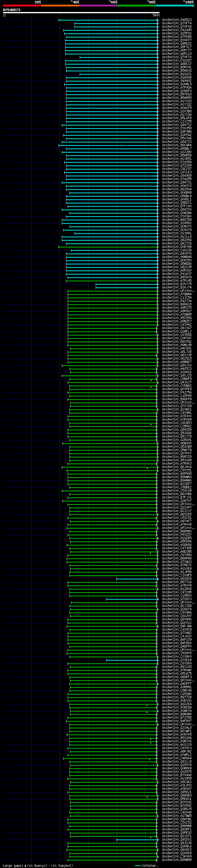The image size is (197, 868).
Task: Open hit UniRef100_B3VJ74
Action: (177, 287)
